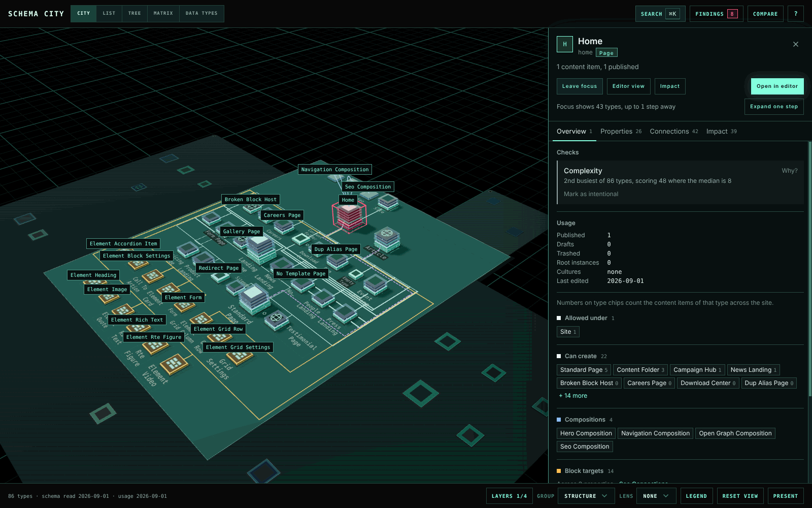Toggle the Layers 1/4 button
812x508 pixels.
[509, 496]
